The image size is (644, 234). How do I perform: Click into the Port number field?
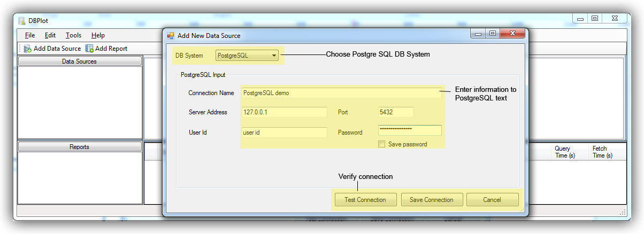click(x=395, y=112)
